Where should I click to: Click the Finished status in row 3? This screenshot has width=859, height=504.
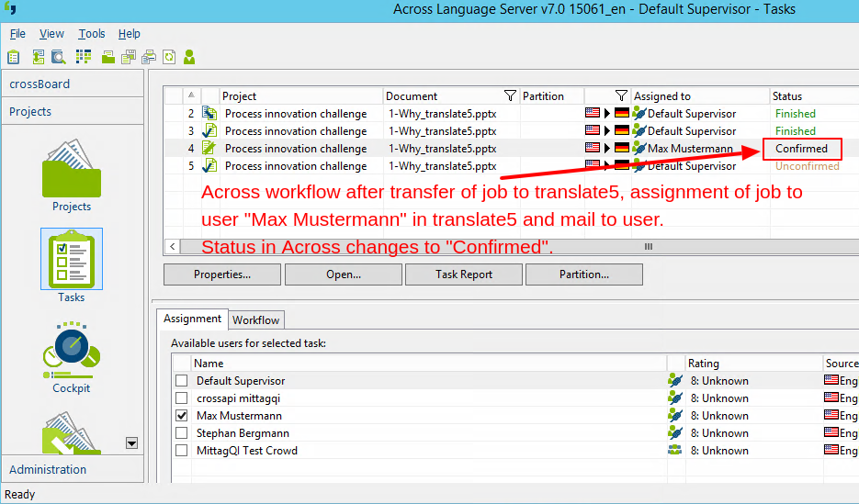click(x=795, y=130)
